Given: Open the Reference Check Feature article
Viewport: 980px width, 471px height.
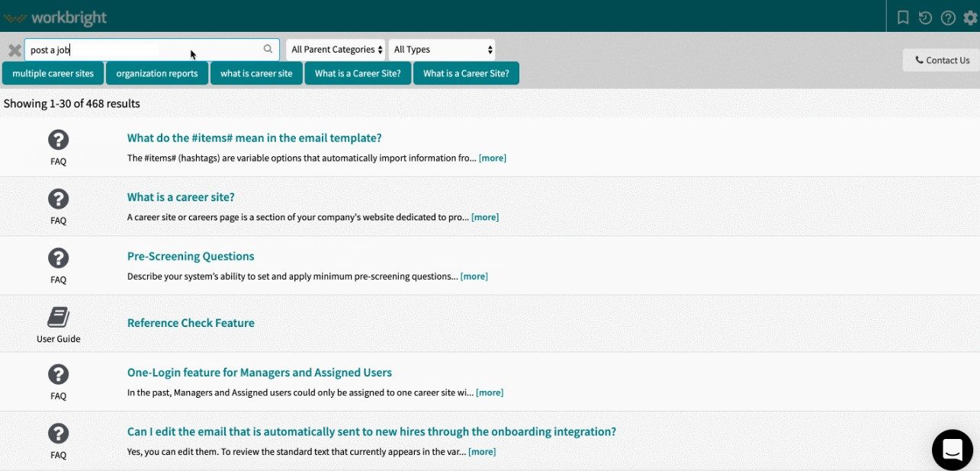Looking at the screenshot, I should [x=191, y=323].
